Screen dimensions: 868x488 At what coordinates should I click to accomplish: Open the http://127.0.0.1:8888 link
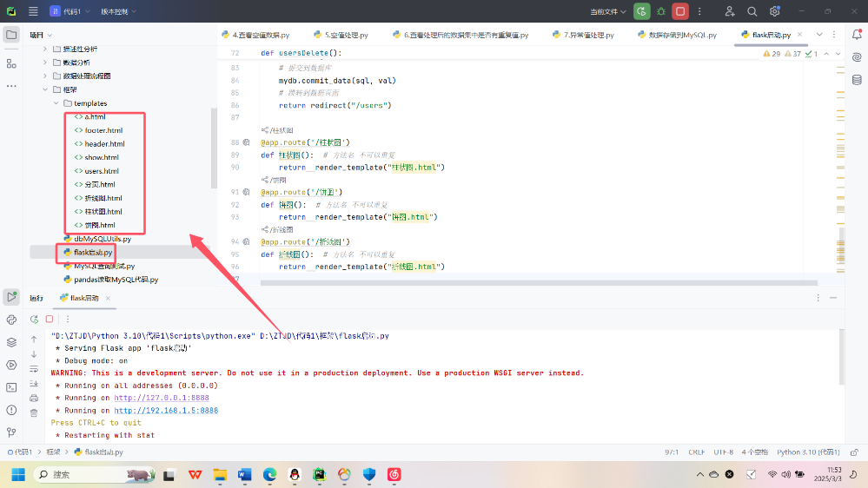(162, 398)
